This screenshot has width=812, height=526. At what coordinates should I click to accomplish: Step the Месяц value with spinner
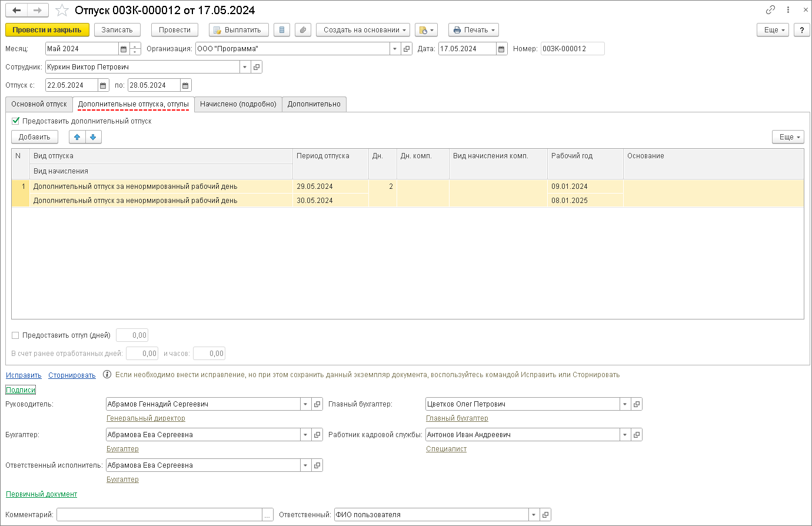135,49
